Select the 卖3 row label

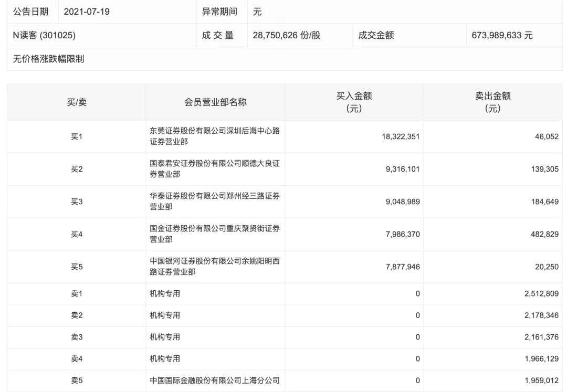77,337
